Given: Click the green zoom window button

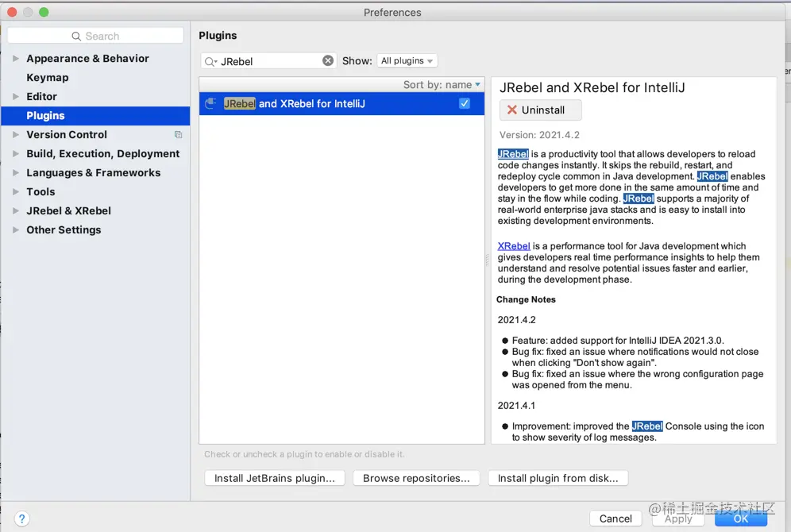Looking at the screenshot, I should point(44,12).
